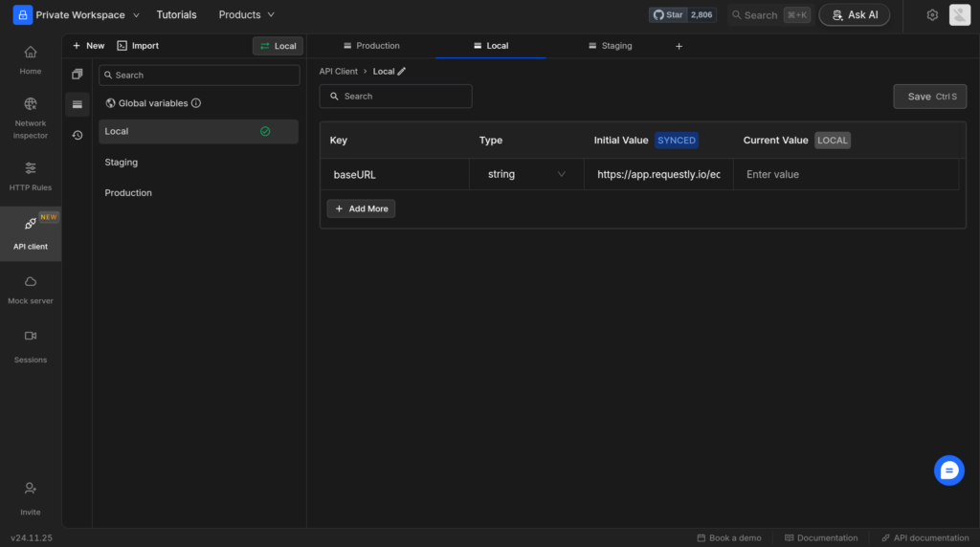Open the Sessions sidebar section

tap(30, 346)
